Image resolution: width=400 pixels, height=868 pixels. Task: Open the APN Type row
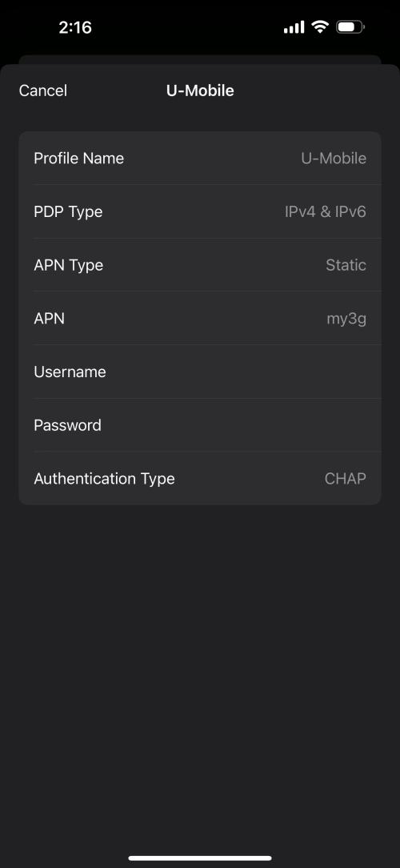200,265
